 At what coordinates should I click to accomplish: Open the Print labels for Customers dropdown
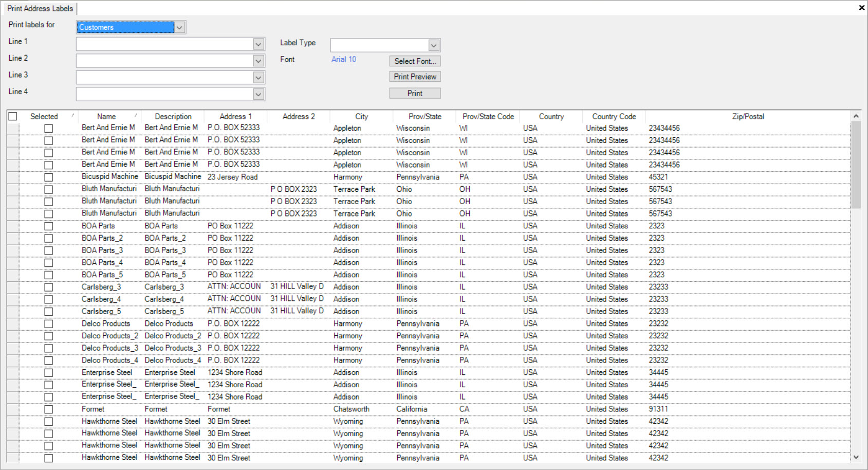click(x=179, y=27)
